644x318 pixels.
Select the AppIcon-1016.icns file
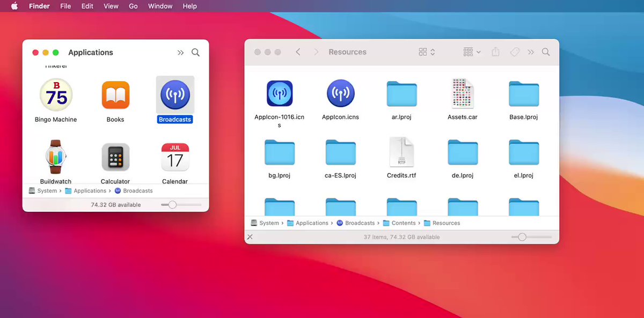tap(280, 93)
